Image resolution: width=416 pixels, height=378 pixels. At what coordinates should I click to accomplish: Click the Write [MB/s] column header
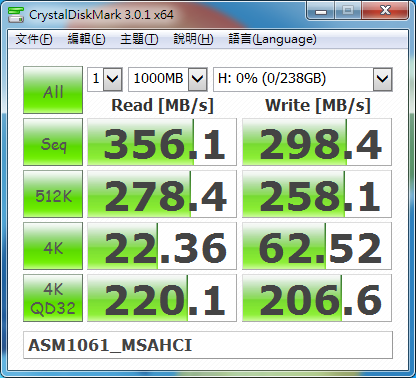[318, 105]
